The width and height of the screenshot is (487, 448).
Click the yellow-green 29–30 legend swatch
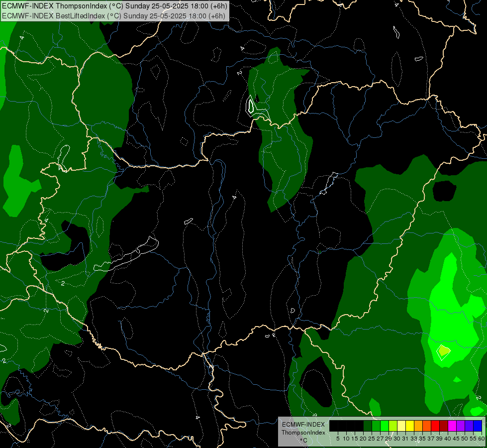pyautogui.click(x=393, y=426)
